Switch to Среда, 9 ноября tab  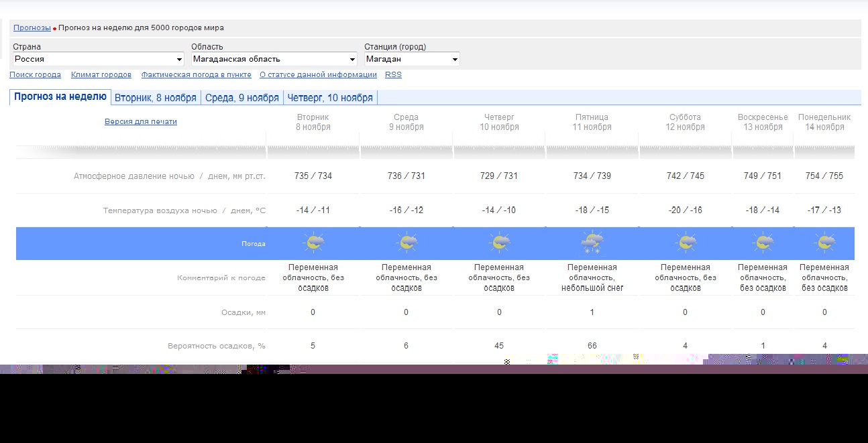(241, 98)
